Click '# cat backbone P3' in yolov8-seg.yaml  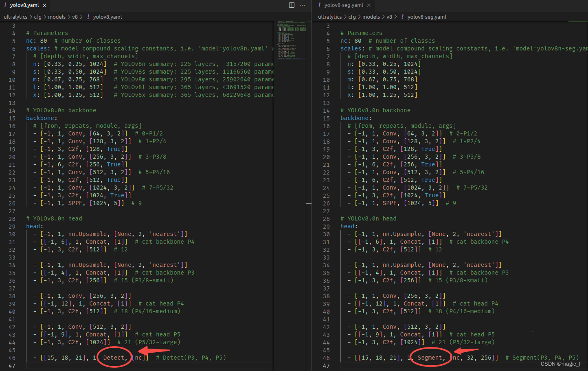pyautogui.click(x=479, y=273)
